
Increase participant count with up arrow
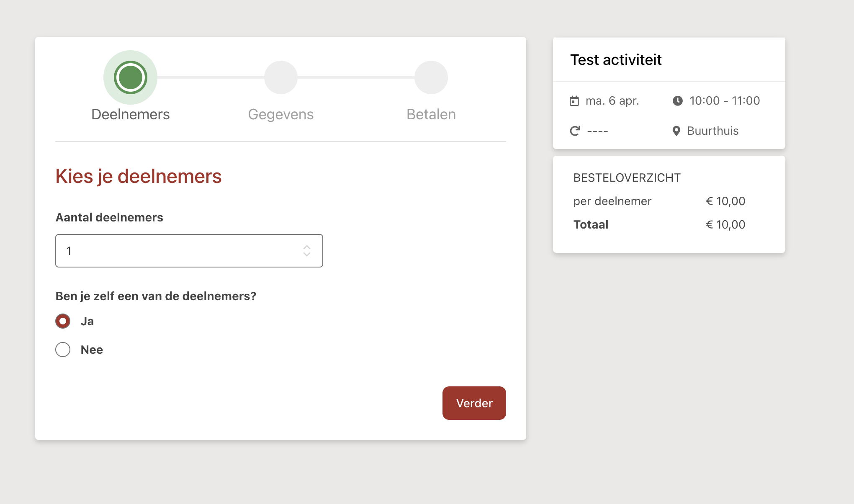(x=307, y=247)
